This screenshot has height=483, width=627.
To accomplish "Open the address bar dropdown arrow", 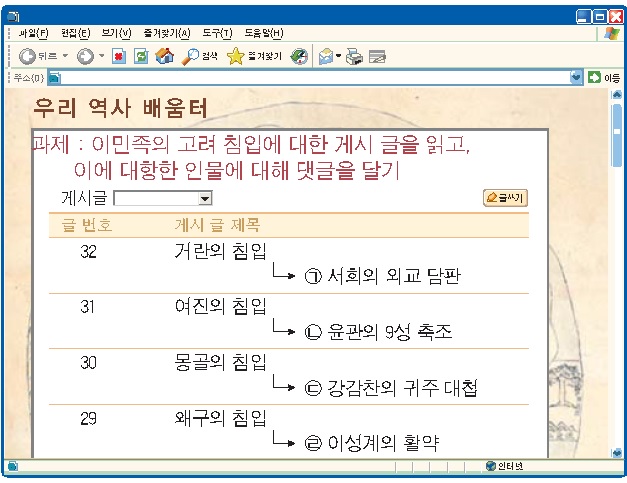I will point(576,77).
